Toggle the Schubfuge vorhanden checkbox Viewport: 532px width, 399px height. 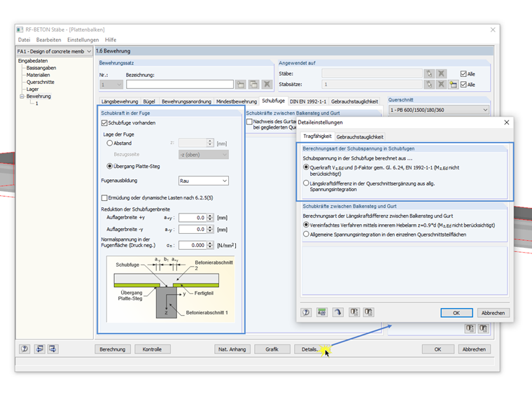(104, 122)
